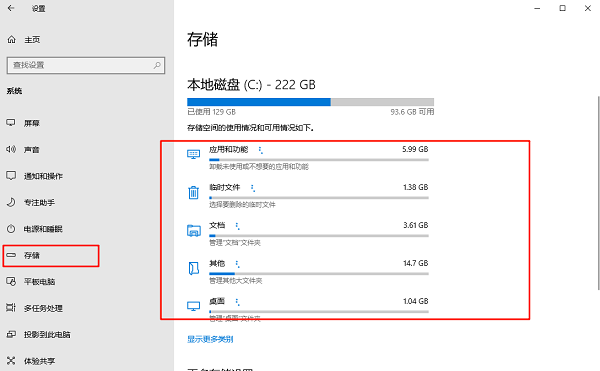Click 5.99 GB size value
Viewport: 600px width, 371px height.
pos(415,149)
